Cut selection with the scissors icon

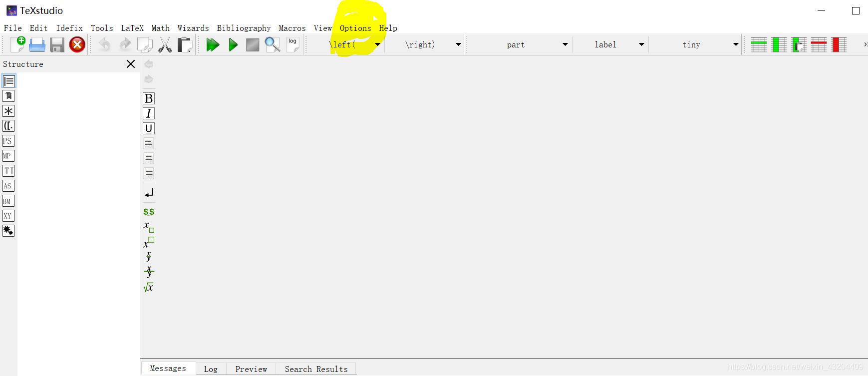pos(165,45)
